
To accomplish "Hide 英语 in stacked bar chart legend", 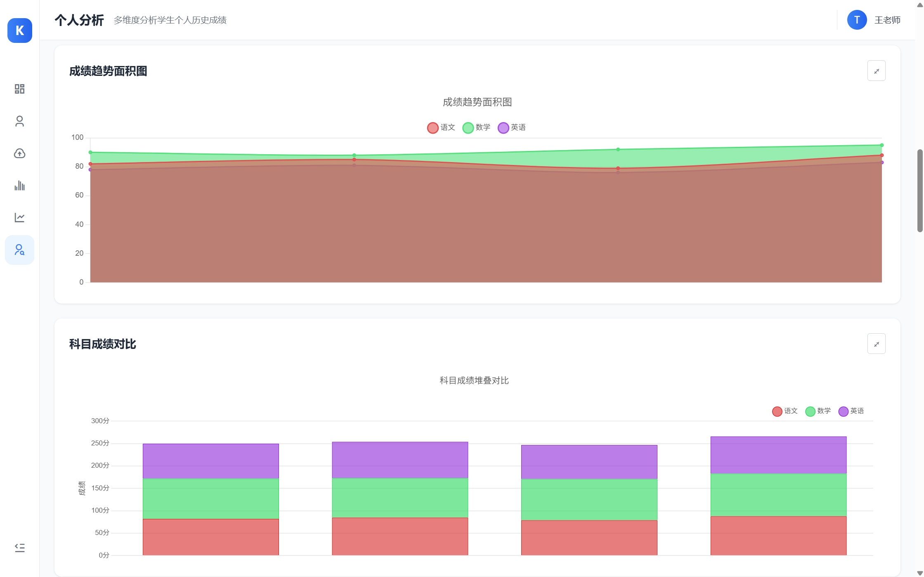I will [x=851, y=411].
